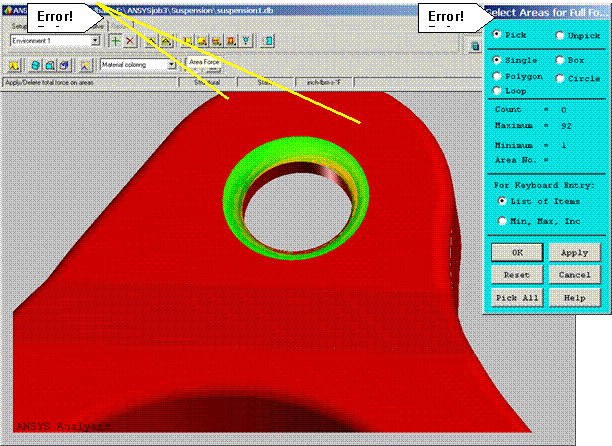Click the cyan cylinder view icon
The height and width of the screenshot is (446, 612).
coord(35,65)
